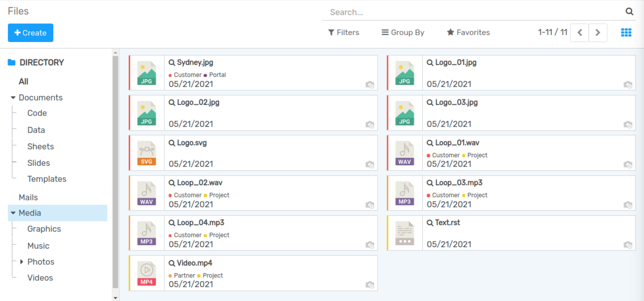Click the sidebar scrollbar up arrow
Screen dimensions: 644x301
point(116,52)
